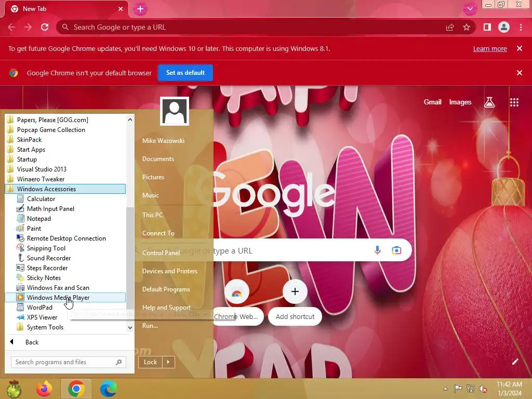Click the Chrome reload button
Image resolution: width=532 pixels, height=399 pixels.
point(45,27)
